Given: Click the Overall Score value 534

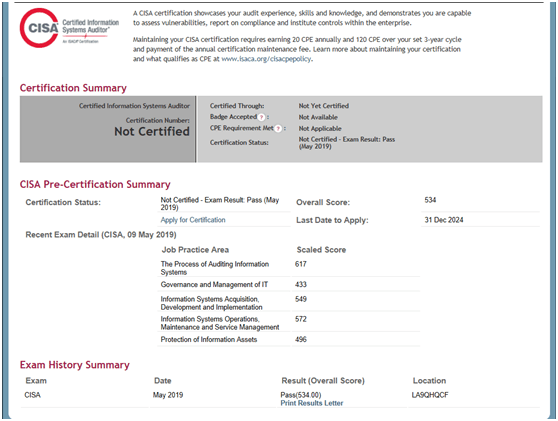Looking at the screenshot, I should coord(430,200).
